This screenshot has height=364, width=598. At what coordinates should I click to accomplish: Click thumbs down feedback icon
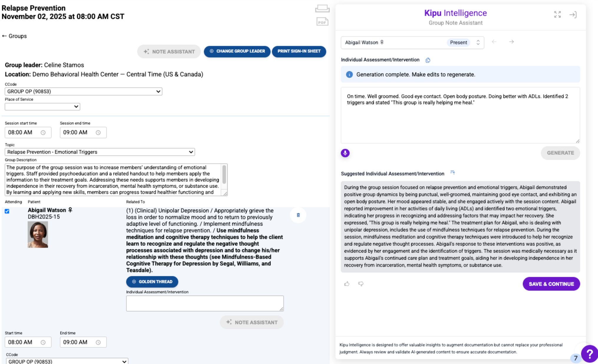pyautogui.click(x=361, y=284)
